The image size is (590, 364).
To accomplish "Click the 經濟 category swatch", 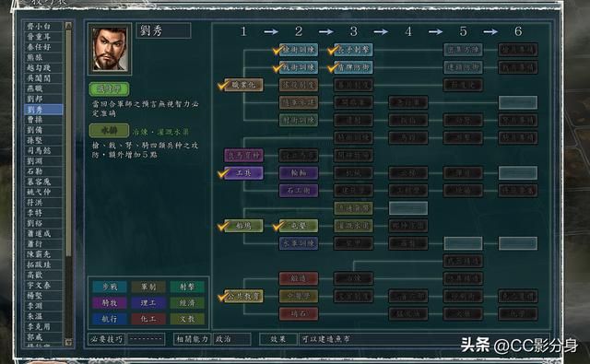I will coord(187,302).
